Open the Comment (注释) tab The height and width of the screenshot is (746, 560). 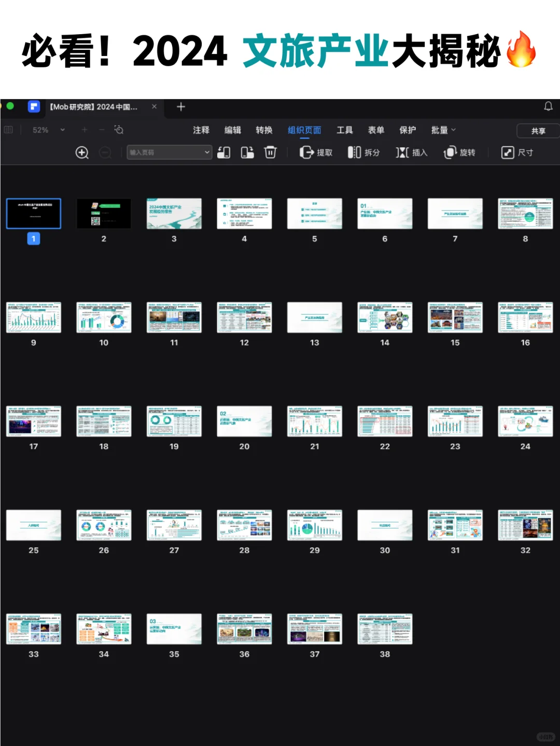(x=201, y=130)
